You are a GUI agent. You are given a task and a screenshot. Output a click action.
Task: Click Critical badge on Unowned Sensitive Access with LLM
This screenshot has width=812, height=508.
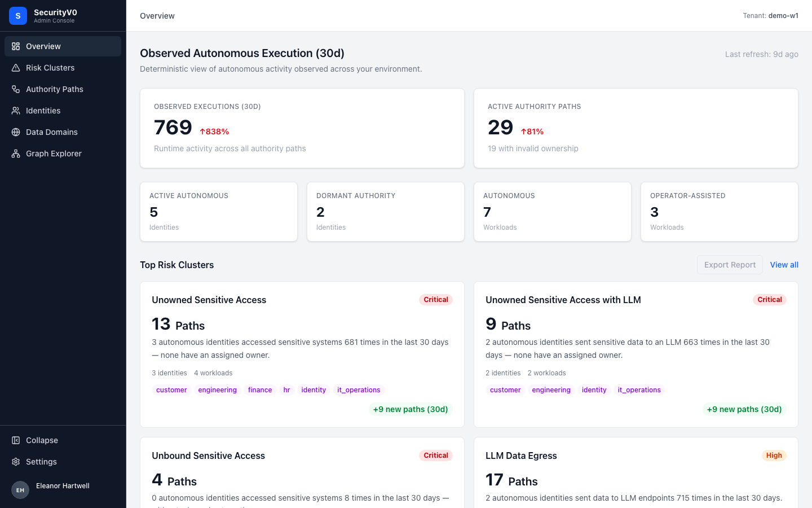click(x=770, y=300)
